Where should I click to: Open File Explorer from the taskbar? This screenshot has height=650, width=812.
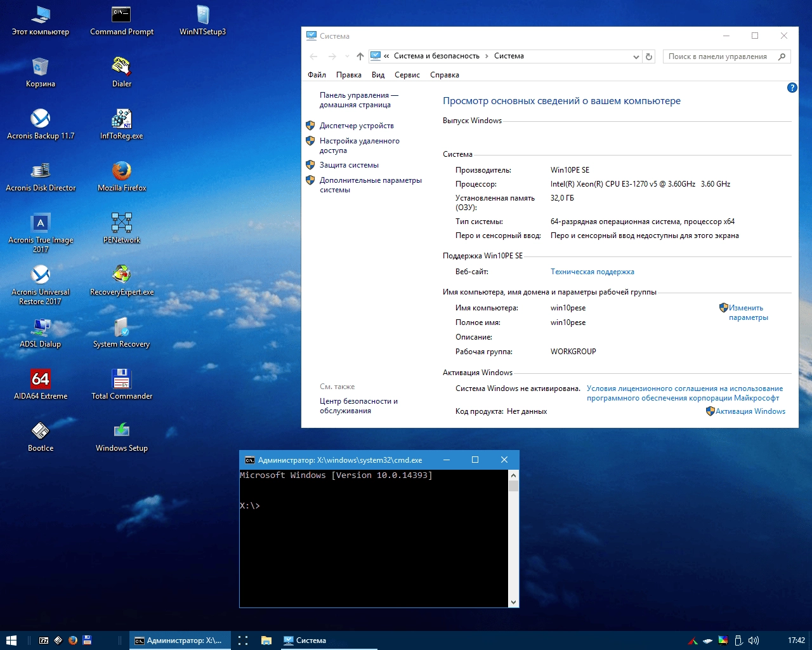(x=266, y=640)
